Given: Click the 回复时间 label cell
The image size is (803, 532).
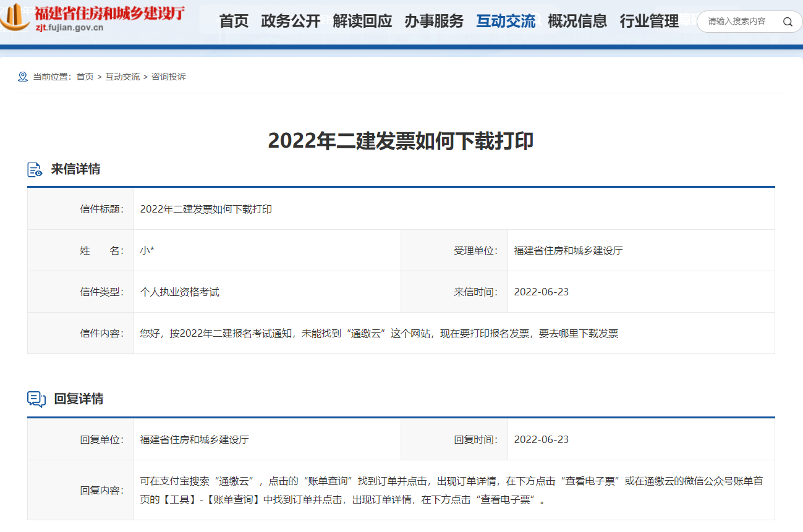Looking at the screenshot, I should click(x=454, y=439).
